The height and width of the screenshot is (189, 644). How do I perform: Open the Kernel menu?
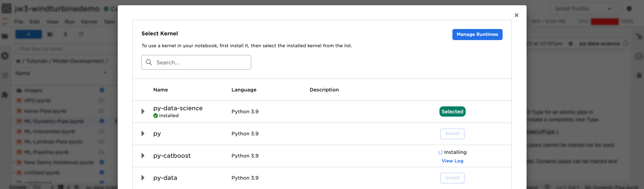[x=89, y=22]
